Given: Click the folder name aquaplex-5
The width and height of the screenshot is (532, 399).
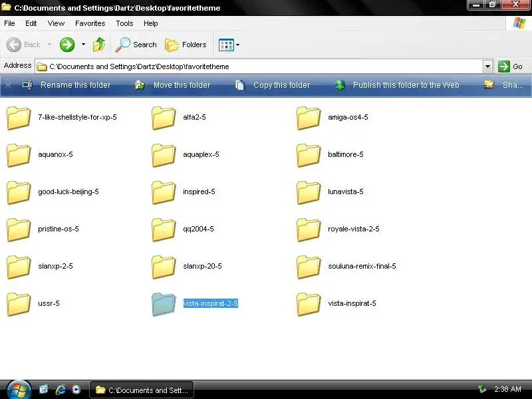Looking at the screenshot, I should point(201,154).
